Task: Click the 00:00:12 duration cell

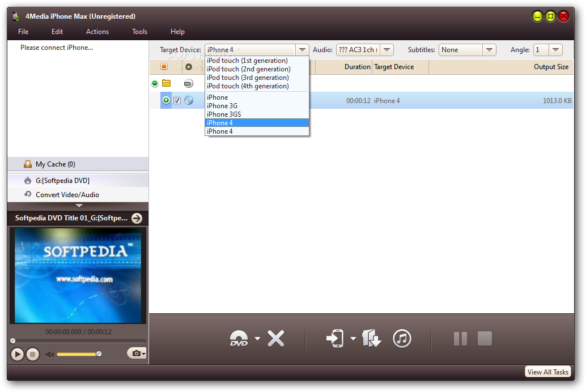Action: (x=358, y=101)
